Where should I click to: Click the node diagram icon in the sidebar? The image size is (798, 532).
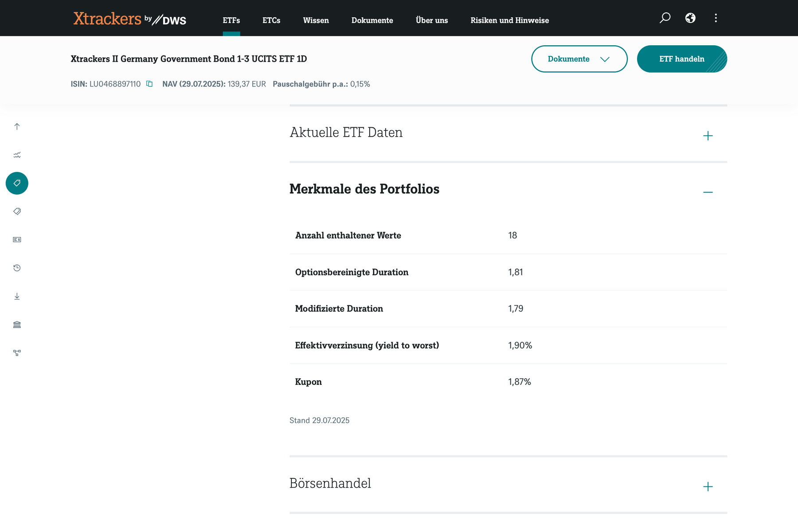17,353
